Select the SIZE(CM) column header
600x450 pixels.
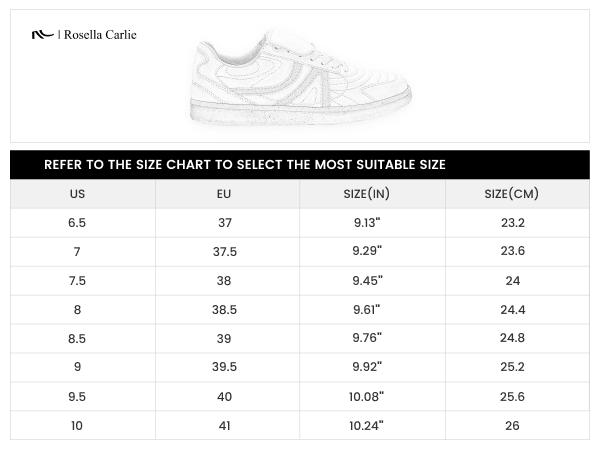point(512,193)
